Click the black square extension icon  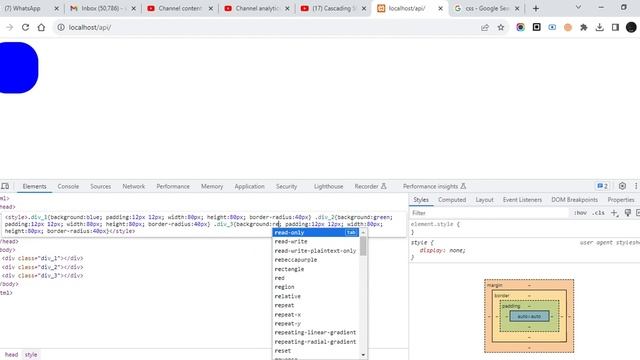point(536,27)
